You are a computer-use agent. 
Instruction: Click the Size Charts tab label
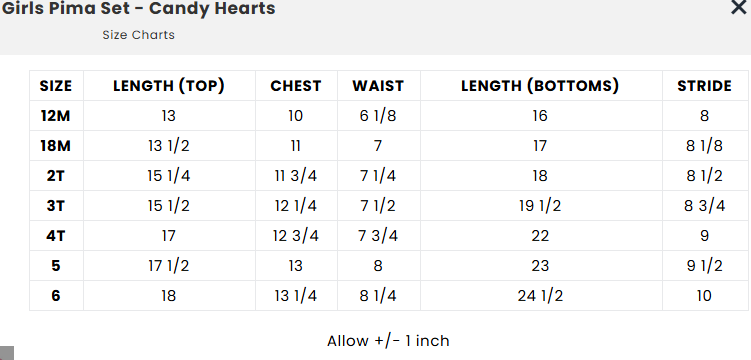[x=138, y=35]
